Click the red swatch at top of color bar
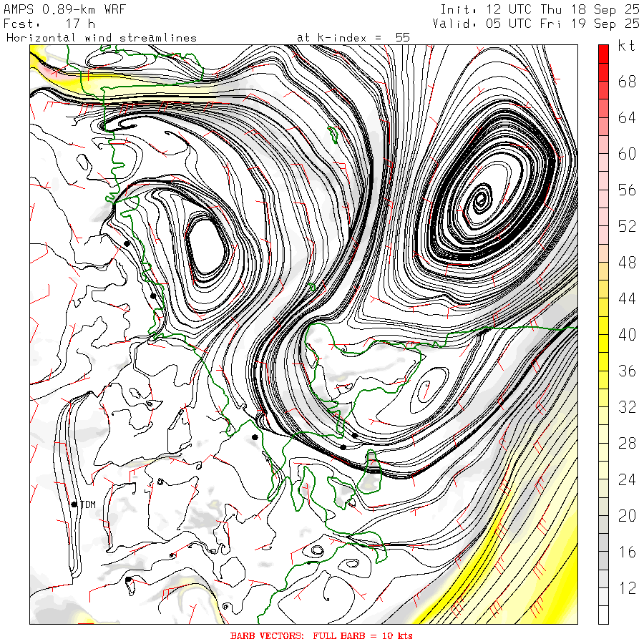The height and width of the screenshot is (644, 644). click(603, 53)
